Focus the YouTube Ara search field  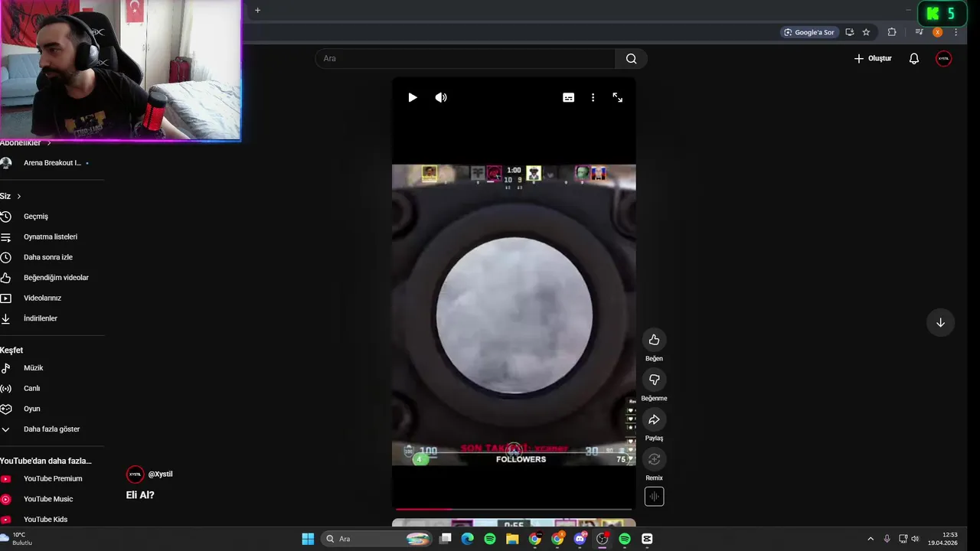click(465, 58)
